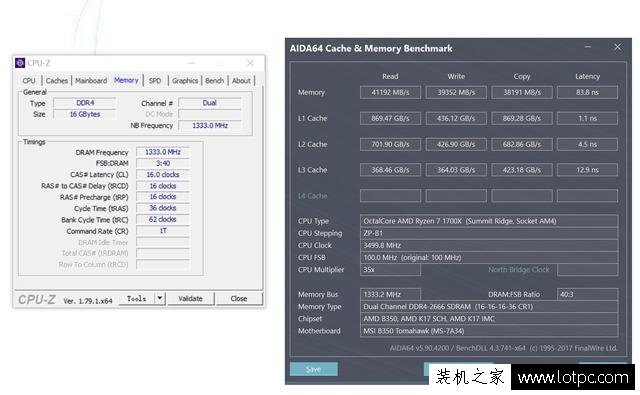Click the Command Rate value 1T
The width and height of the screenshot is (640, 395).
tap(163, 231)
